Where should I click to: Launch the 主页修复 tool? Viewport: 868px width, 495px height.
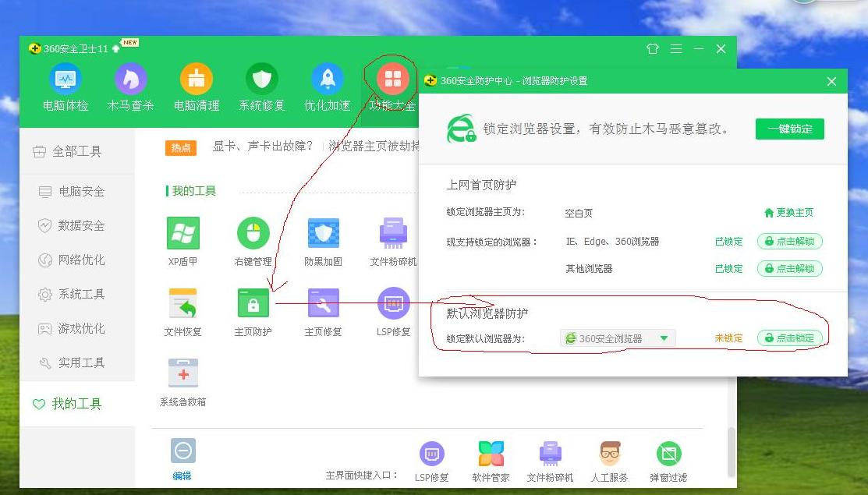click(324, 312)
